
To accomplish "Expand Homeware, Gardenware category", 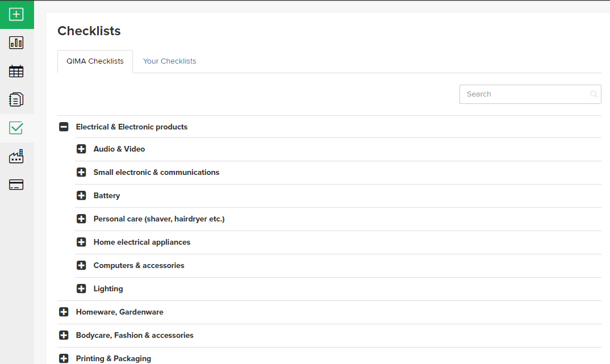I will (64, 312).
